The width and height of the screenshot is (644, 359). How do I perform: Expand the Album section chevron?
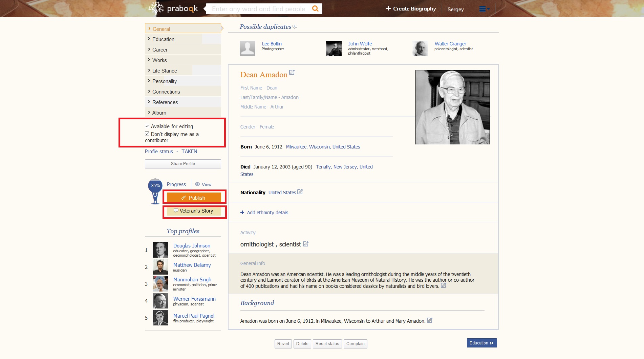(149, 112)
